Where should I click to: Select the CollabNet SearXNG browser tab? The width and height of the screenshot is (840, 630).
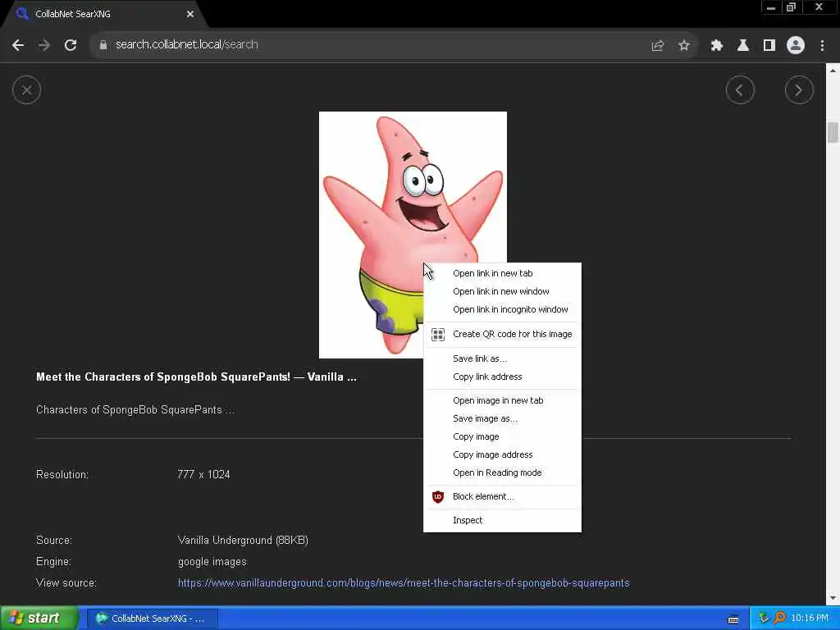(x=104, y=14)
